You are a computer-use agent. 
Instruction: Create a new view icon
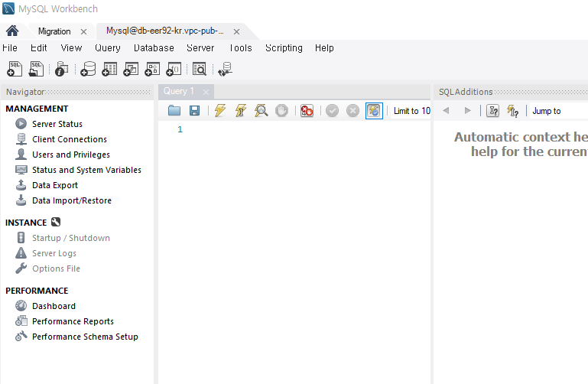coord(131,69)
